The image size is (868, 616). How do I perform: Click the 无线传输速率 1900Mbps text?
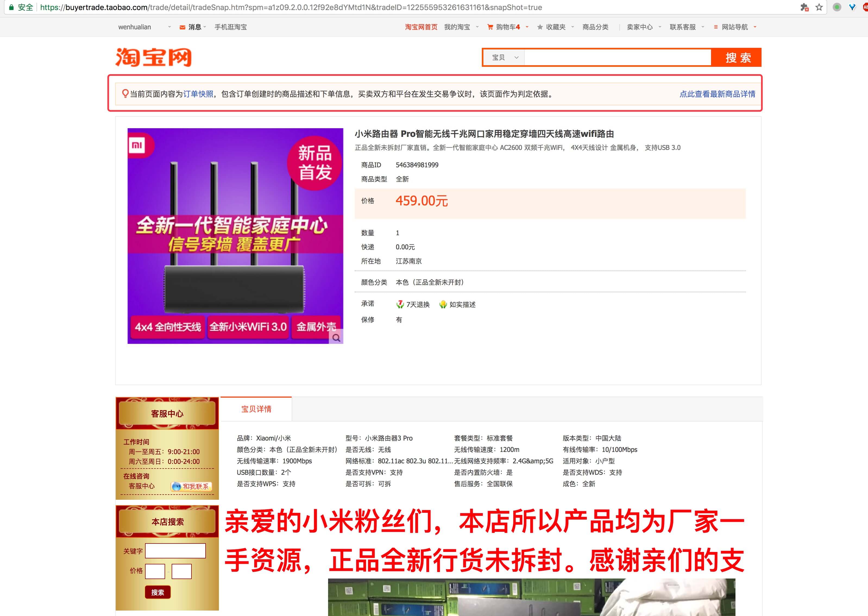tap(274, 461)
